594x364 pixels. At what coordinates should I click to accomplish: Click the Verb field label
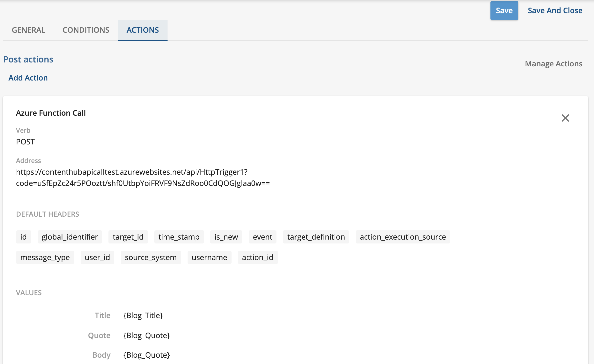tap(23, 131)
